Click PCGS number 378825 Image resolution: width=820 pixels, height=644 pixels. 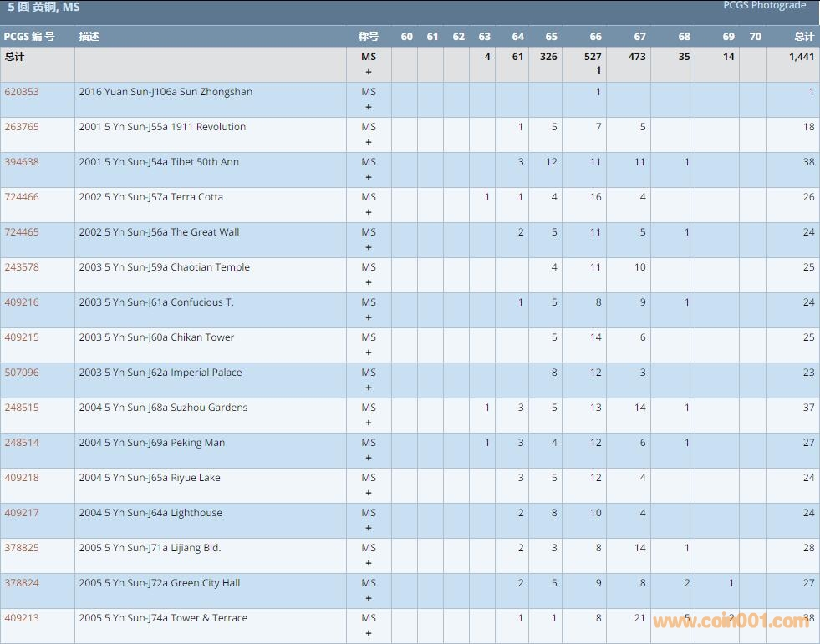point(22,548)
